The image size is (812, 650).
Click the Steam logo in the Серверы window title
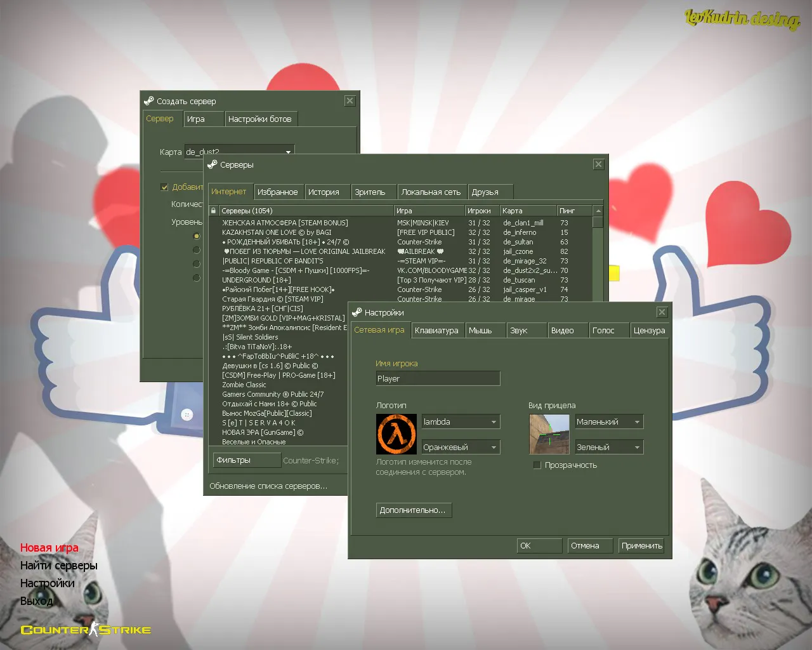[x=211, y=164]
